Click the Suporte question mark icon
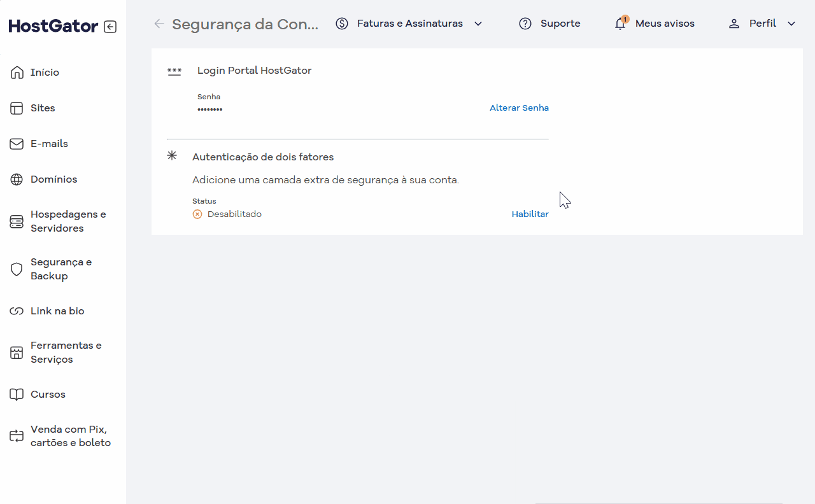 (x=525, y=24)
